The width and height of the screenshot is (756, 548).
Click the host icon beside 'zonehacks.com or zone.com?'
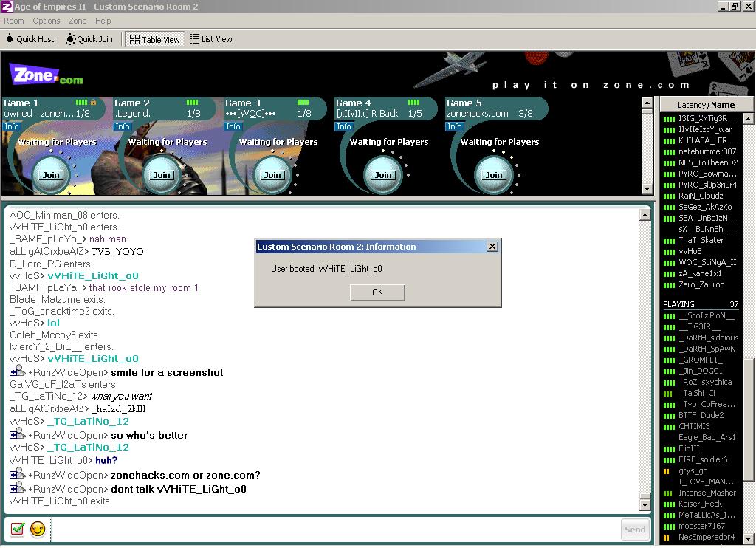pyautogui.click(x=18, y=473)
